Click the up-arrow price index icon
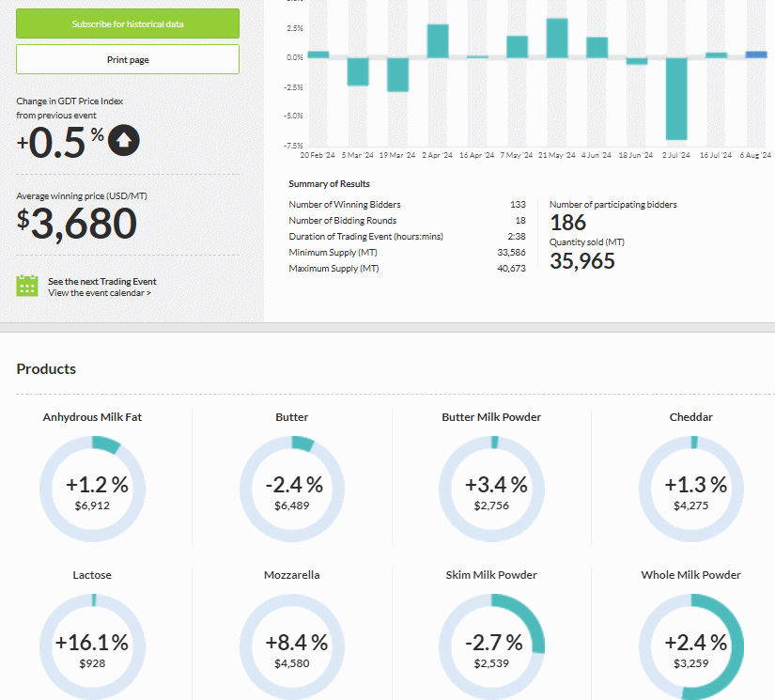 (124, 140)
